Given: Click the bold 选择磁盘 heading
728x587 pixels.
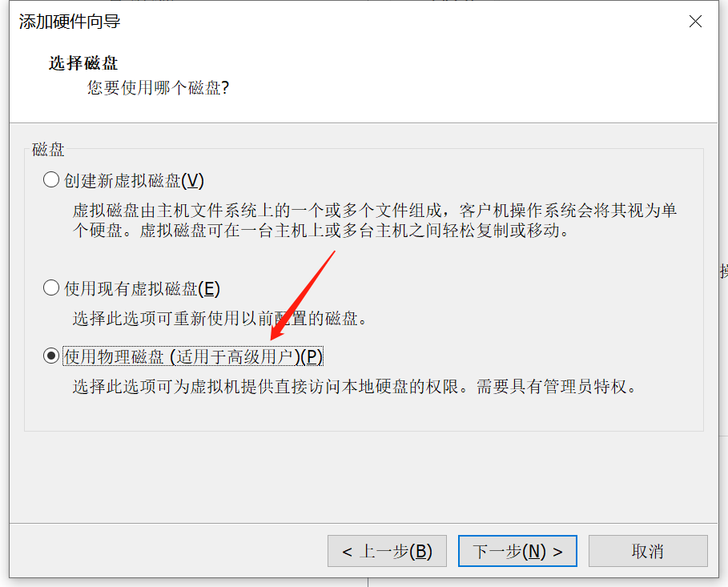Looking at the screenshot, I should [83, 63].
